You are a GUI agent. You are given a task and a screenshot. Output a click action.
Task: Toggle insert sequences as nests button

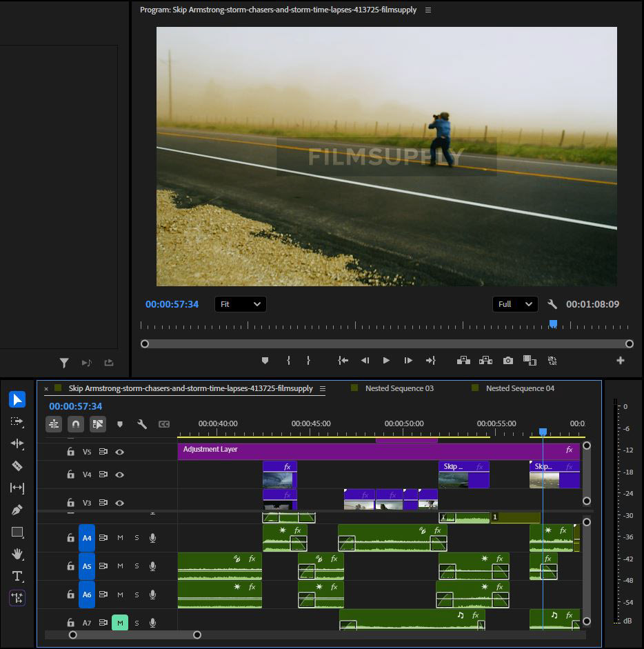point(54,424)
